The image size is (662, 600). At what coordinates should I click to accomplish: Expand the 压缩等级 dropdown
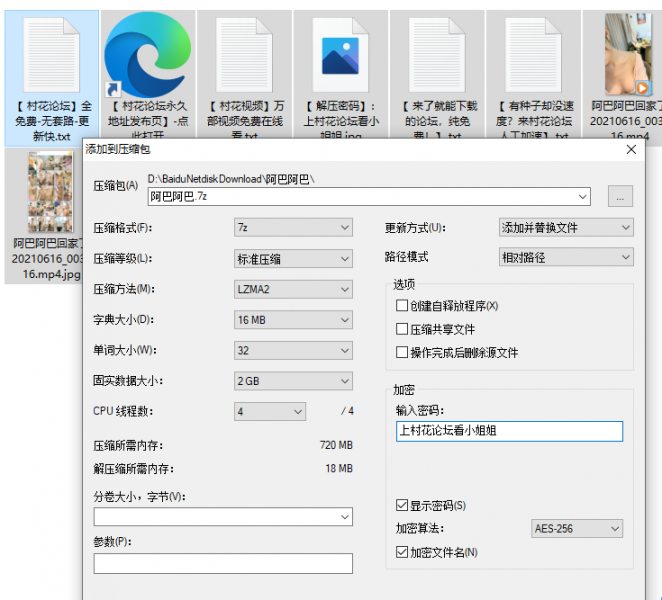pyautogui.click(x=292, y=258)
